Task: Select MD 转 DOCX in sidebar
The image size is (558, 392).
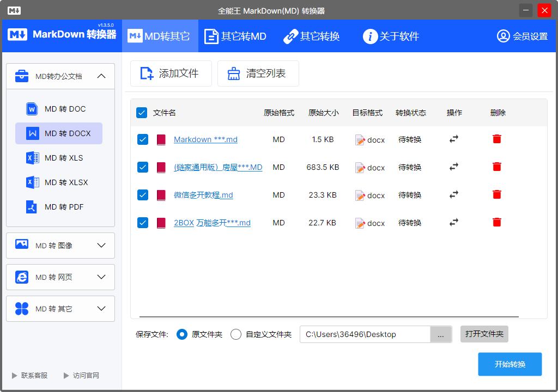Action: (59, 133)
